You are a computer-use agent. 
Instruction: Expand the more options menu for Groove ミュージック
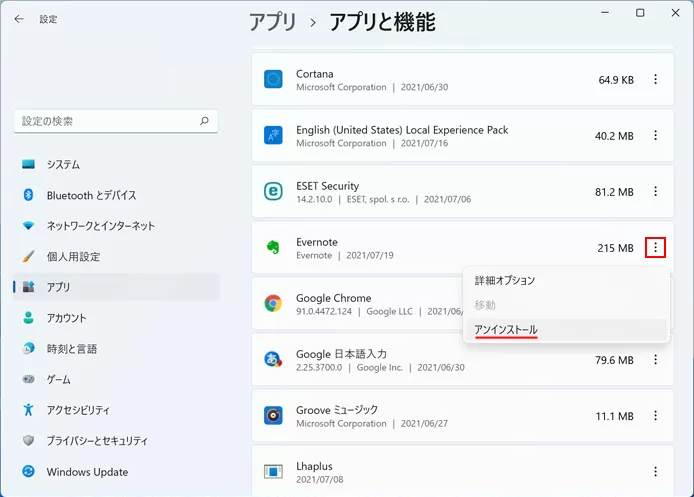pos(655,416)
